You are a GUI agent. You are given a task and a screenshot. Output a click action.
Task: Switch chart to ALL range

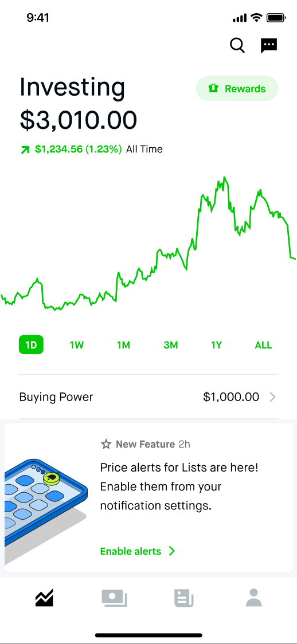[263, 345]
